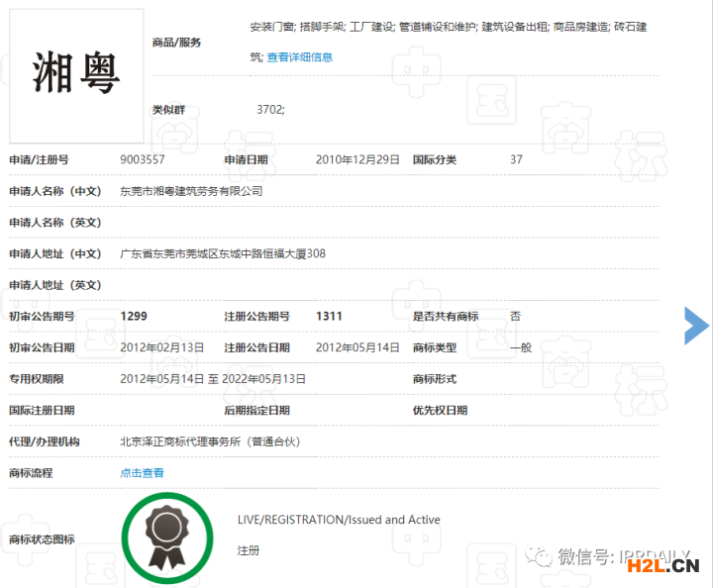
Task: Click registration announcement issue number 1311
Action: point(329,316)
